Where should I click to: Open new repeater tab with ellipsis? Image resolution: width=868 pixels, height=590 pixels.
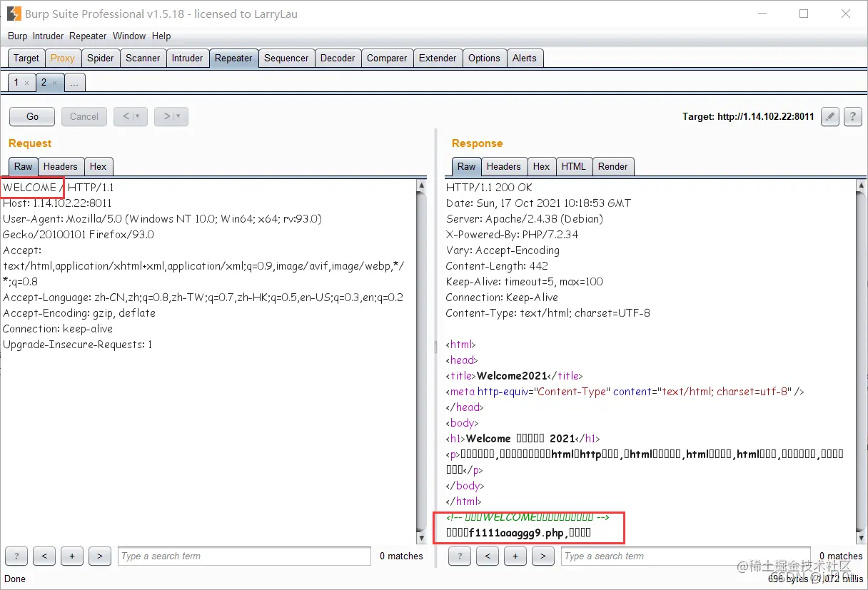pyautogui.click(x=74, y=83)
